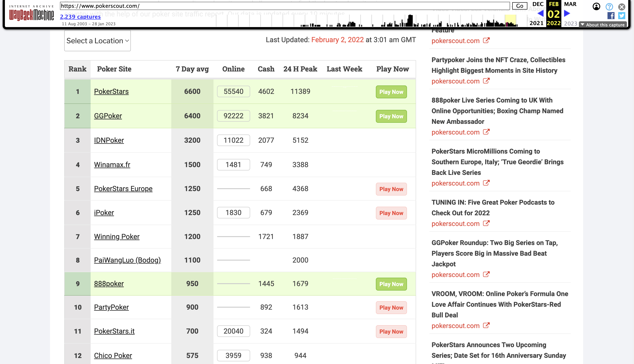Open the PartyPoker site link

tap(111, 307)
